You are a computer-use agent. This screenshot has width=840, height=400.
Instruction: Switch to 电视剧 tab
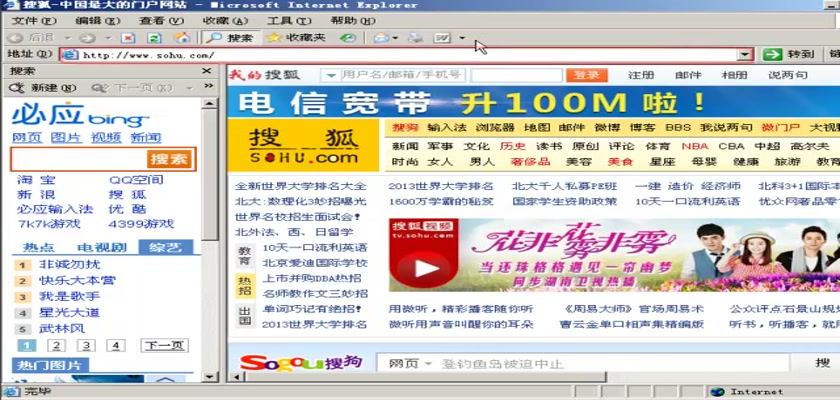102,247
